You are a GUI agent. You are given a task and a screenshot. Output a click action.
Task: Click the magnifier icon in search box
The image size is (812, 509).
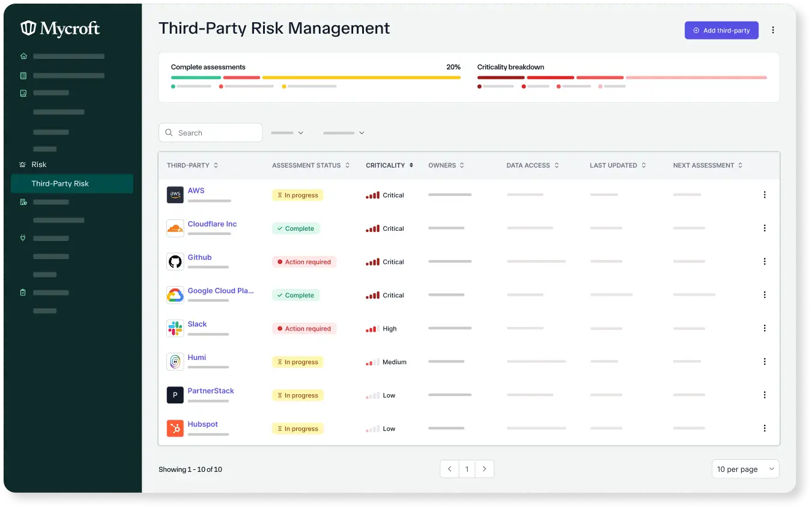click(x=169, y=133)
